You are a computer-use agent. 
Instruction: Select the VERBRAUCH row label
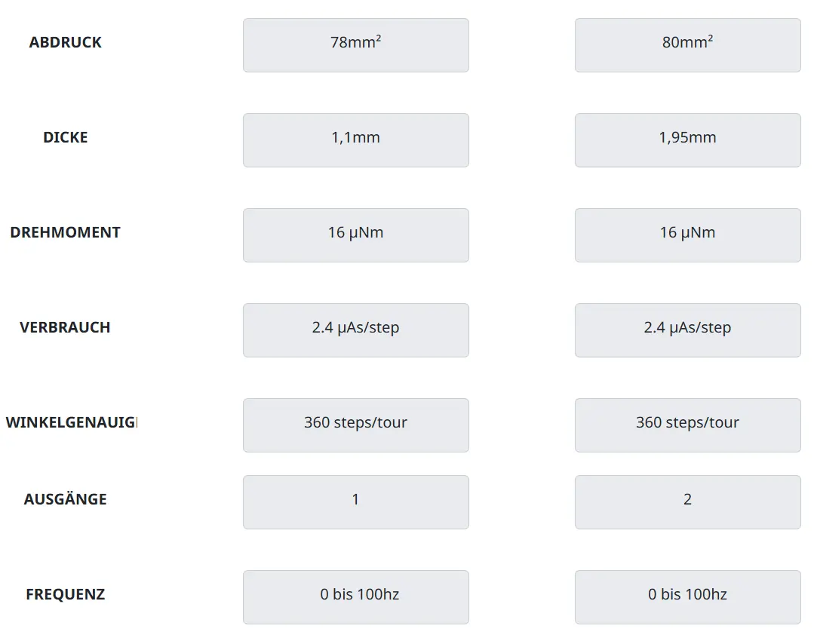[x=66, y=327]
